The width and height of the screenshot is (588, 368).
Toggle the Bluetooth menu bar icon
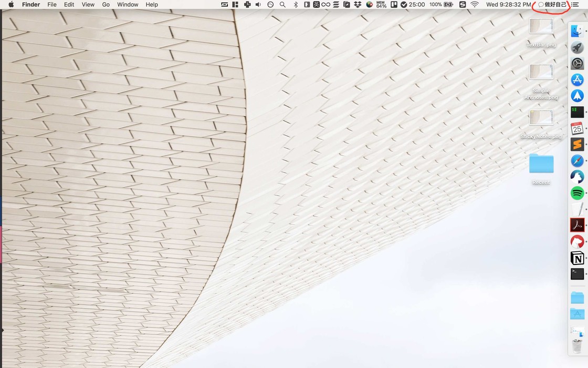click(x=296, y=5)
